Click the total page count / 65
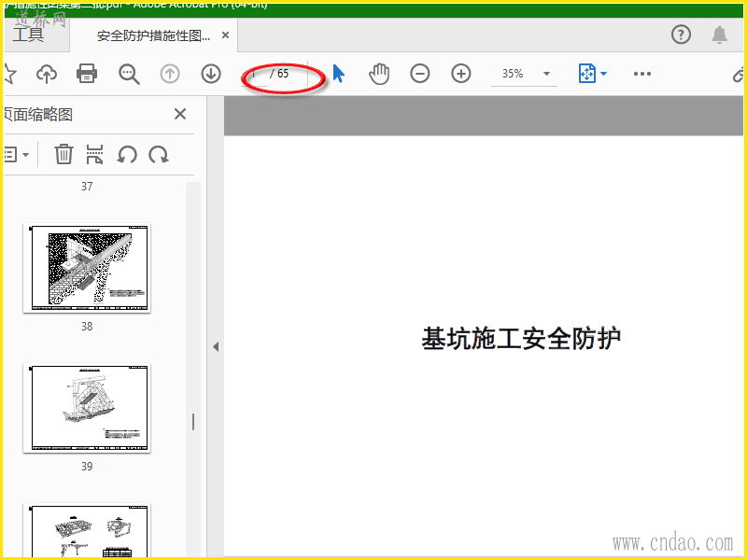The height and width of the screenshot is (560, 747). tap(279, 74)
